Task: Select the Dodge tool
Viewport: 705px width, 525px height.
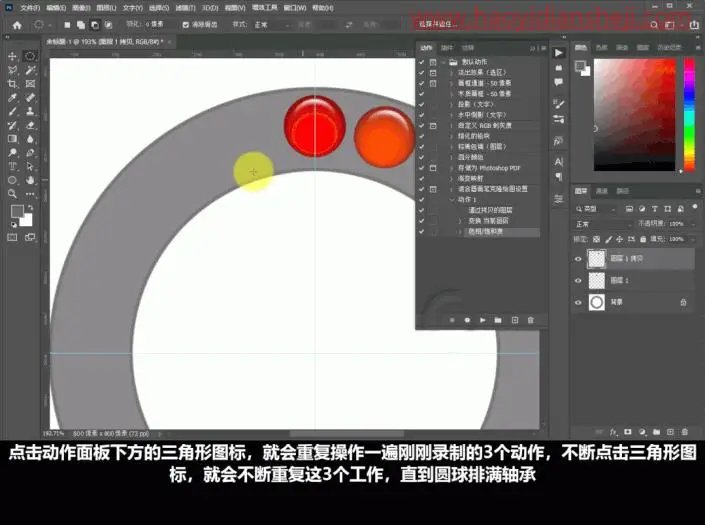Action: 12,153
